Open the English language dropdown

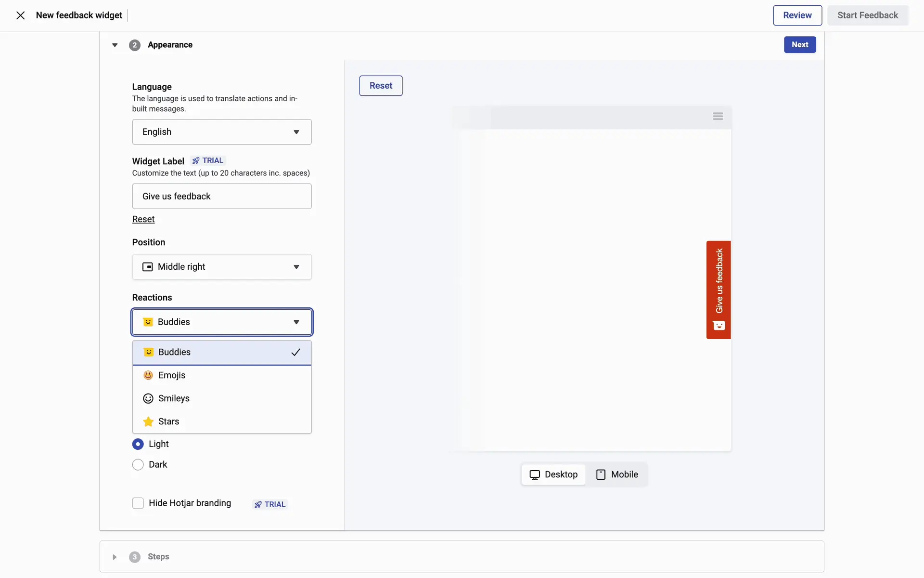pyautogui.click(x=221, y=132)
